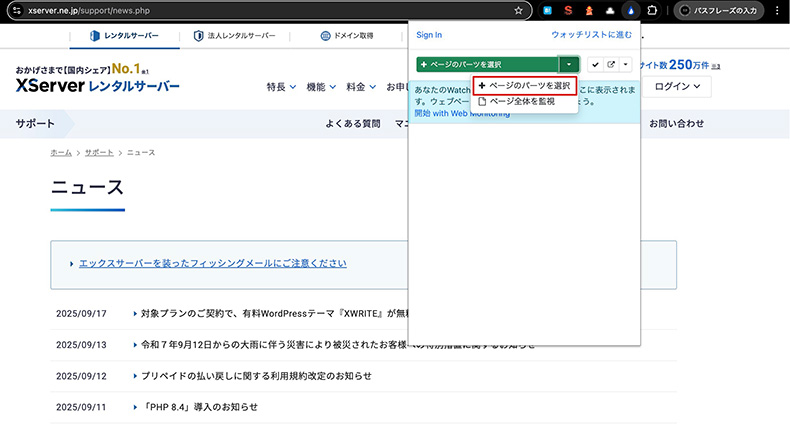Open the Distill water-drop extension icon

click(628, 10)
